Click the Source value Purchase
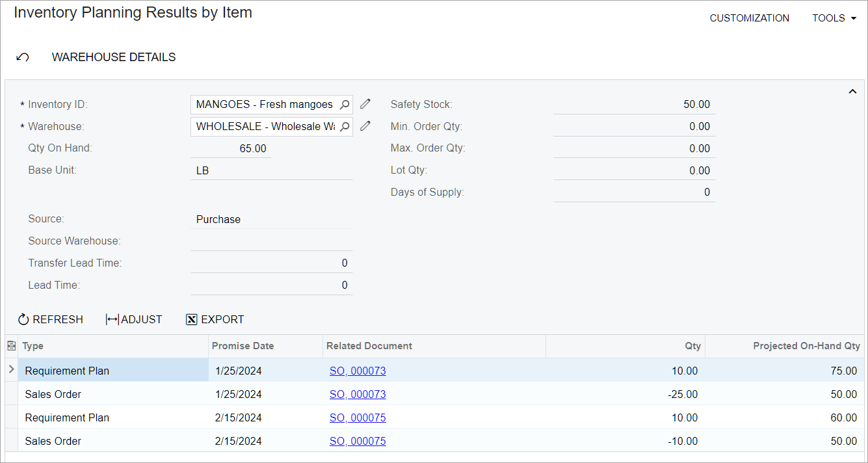The image size is (868, 463). point(218,219)
